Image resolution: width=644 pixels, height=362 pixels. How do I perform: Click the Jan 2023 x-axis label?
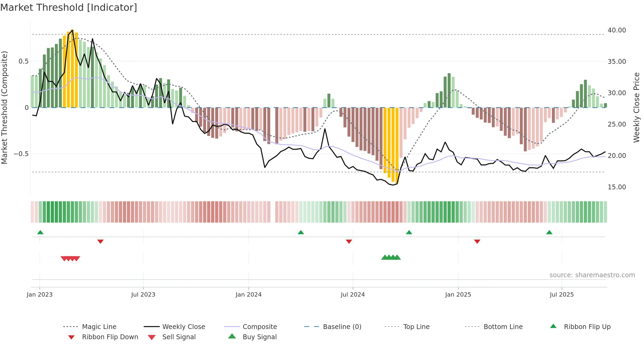coord(40,294)
